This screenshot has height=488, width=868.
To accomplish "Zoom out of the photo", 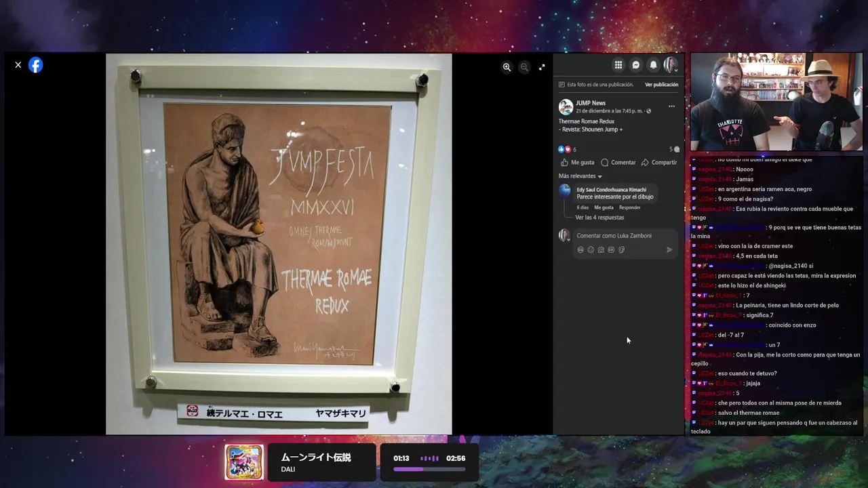I will click(524, 67).
